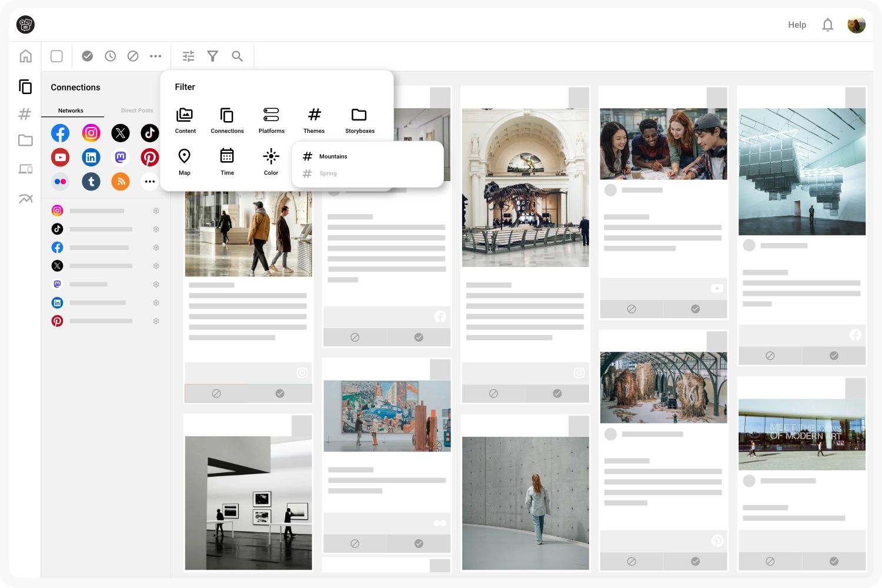Switch to the Direct Posts tab

click(136, 111)
